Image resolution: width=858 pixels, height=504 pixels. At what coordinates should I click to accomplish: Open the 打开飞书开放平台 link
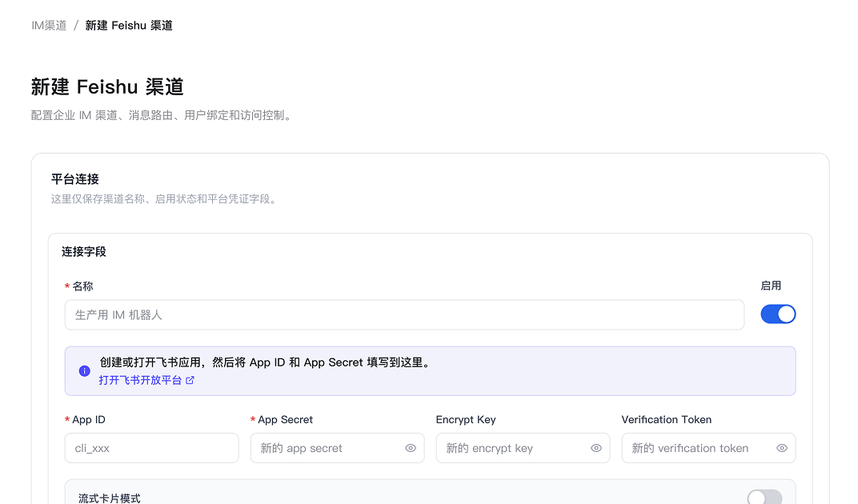[140, 380]
